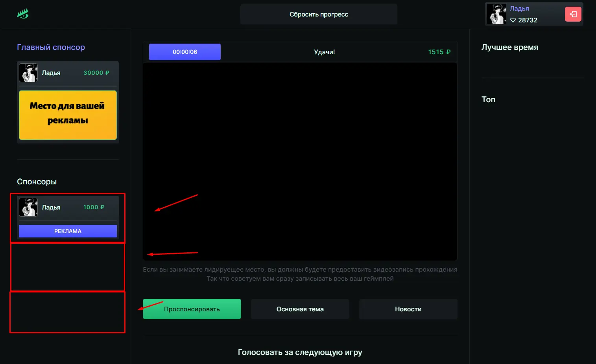Click the 1000 ₽ sponsor amount
Viewport: 596px width, 364px height.
[94, 207]
